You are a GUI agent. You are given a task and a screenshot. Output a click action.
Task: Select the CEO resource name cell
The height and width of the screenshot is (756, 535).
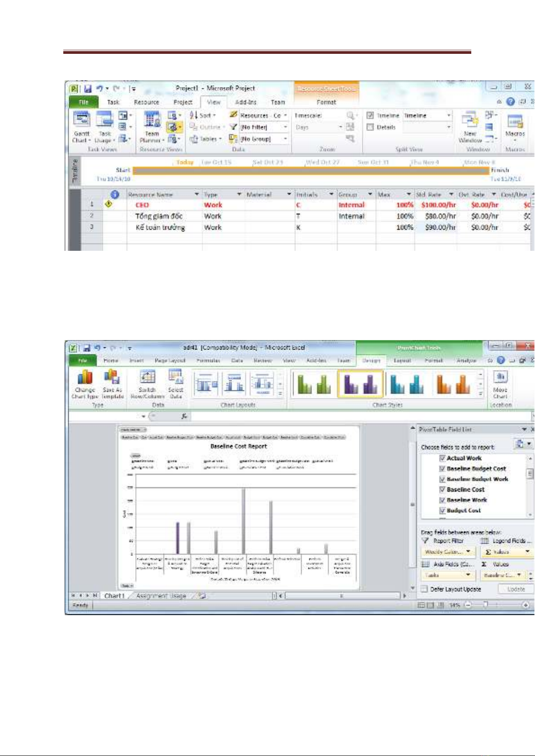pos(142,205)
